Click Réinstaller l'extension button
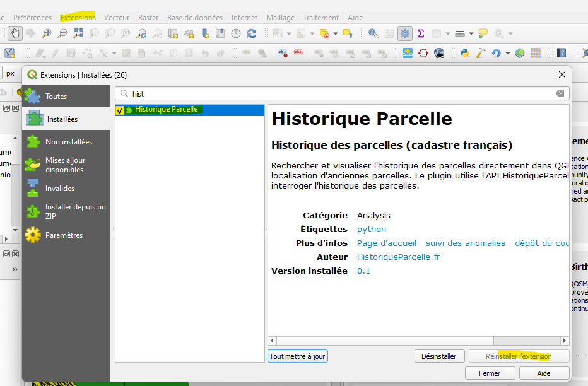 point(519,356)
